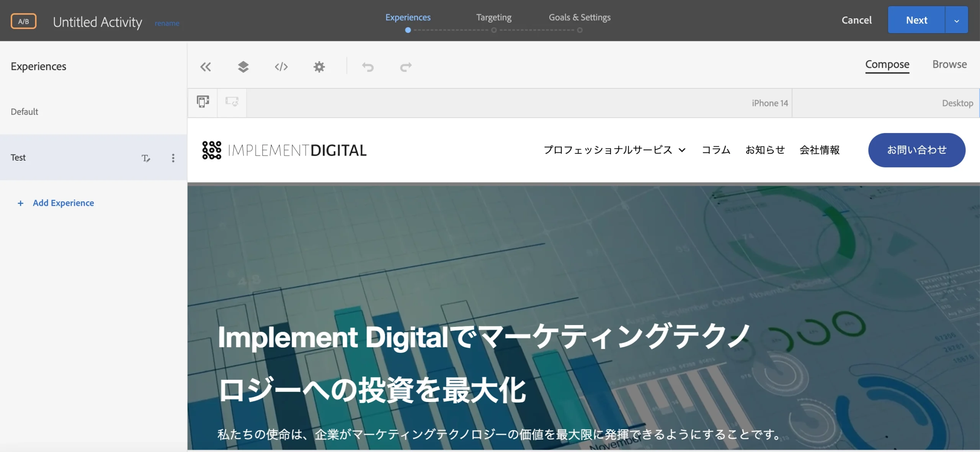Open the コラム nav link
The width and height of the screenshot is (980, 452).
pyautogui.click(x=715, y=150)
